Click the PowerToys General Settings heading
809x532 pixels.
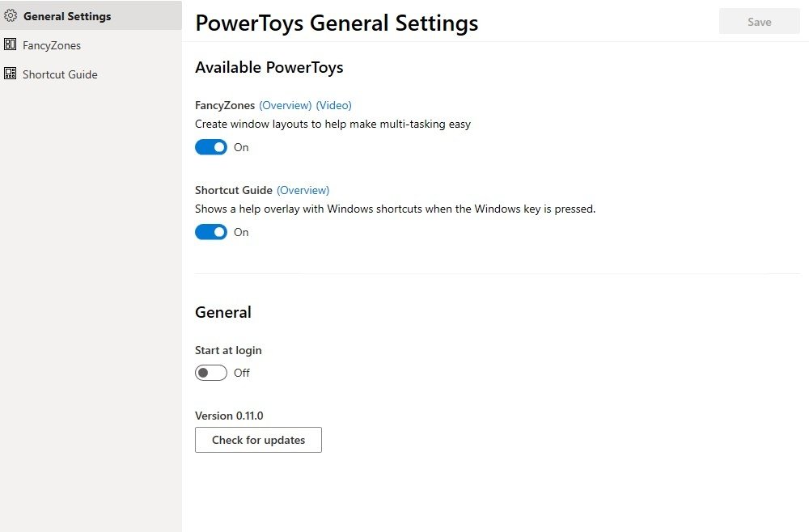click(x=337, y=23)
